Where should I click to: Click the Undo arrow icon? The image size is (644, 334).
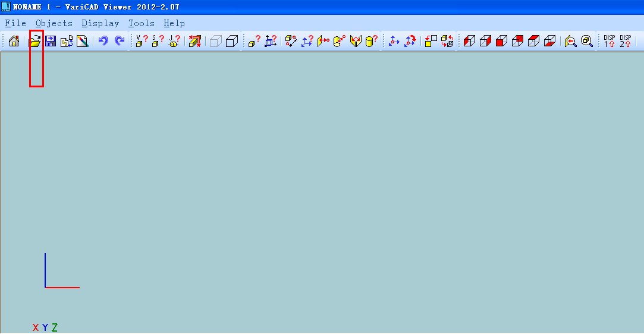point(103,40)
